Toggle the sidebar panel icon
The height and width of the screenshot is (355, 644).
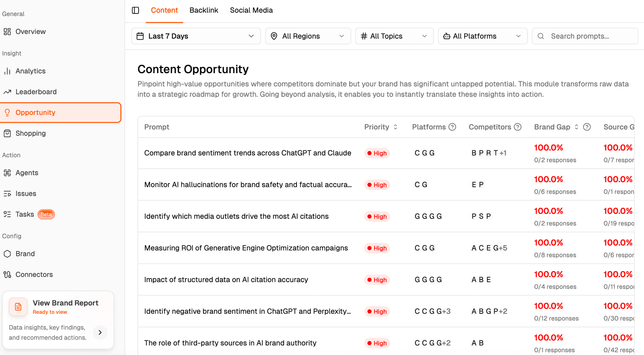tap(136, 10)
